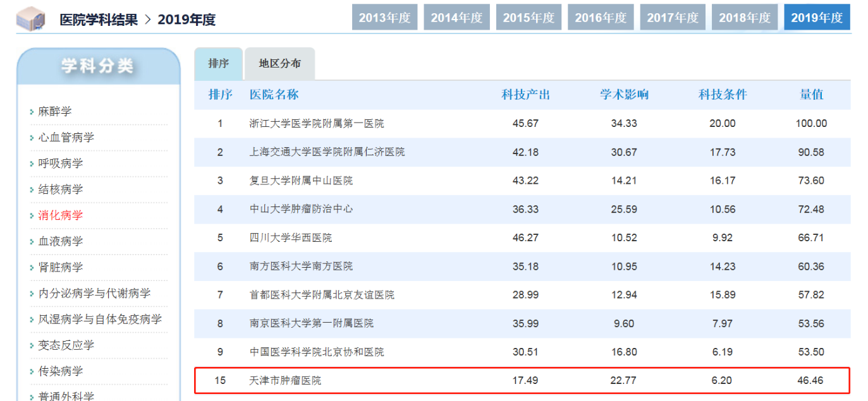The image size is (868, 401).
Task: Switch to the 2016年度 year tab
Action: tap(601, 17)
